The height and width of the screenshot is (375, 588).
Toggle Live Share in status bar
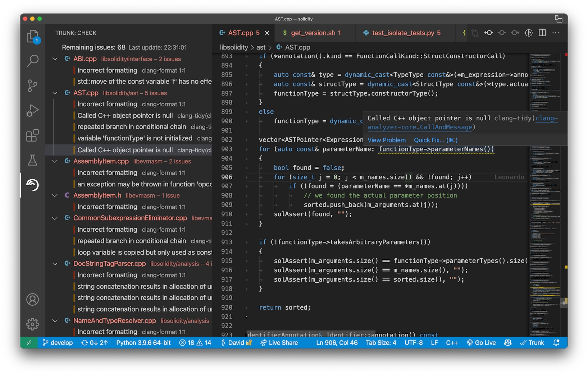tap(279, 343)
